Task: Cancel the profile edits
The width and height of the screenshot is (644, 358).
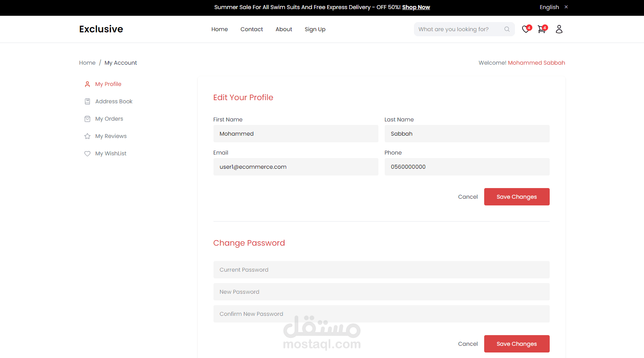Action: 468,197
